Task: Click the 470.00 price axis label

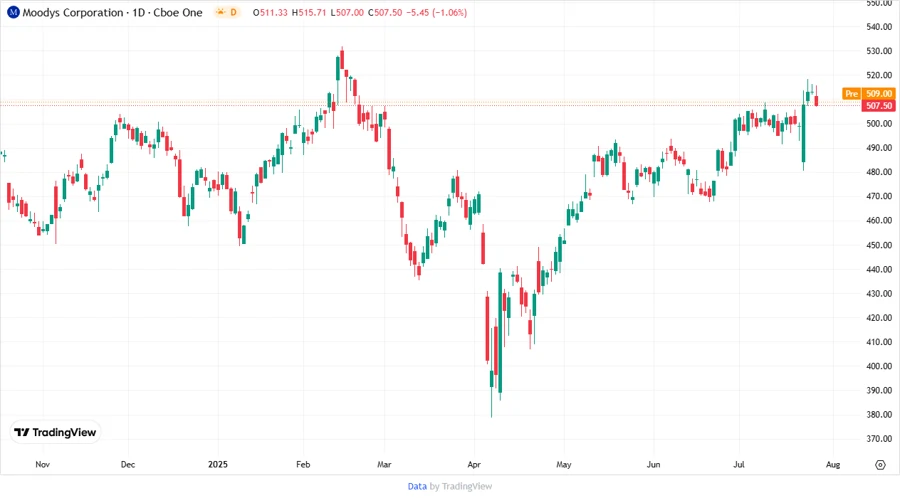Action: point(879,196)
